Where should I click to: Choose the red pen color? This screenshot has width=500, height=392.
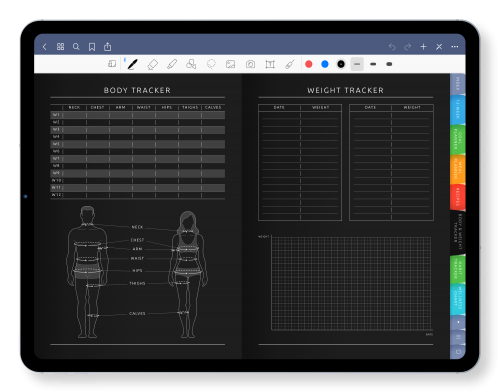pos(309,64)
